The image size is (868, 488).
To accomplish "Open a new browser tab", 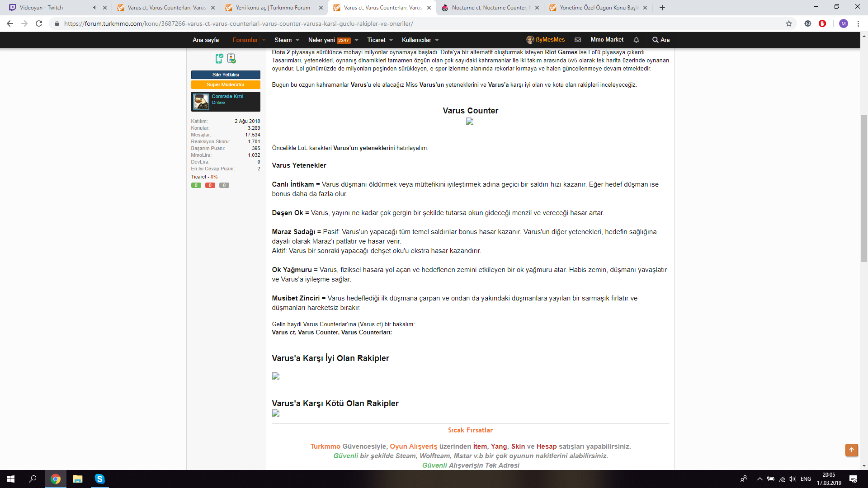I will (x=662, y=8).
